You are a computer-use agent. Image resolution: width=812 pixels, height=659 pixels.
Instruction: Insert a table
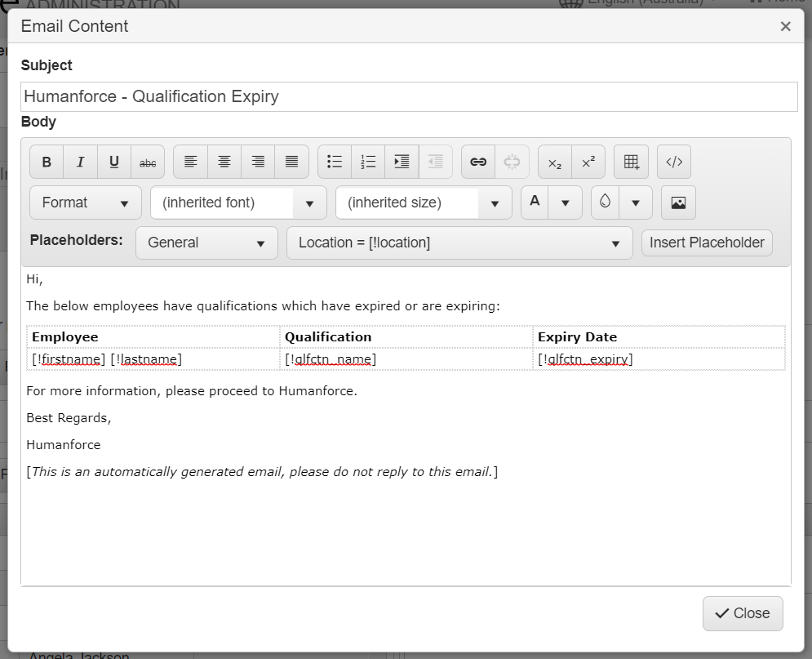tap(632, 163)
